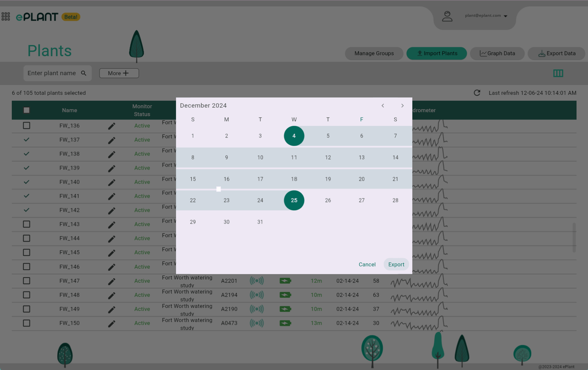Click the search magnifier in plant name field
Viewport: 588px width, 370px height.
tap(84, 73)
